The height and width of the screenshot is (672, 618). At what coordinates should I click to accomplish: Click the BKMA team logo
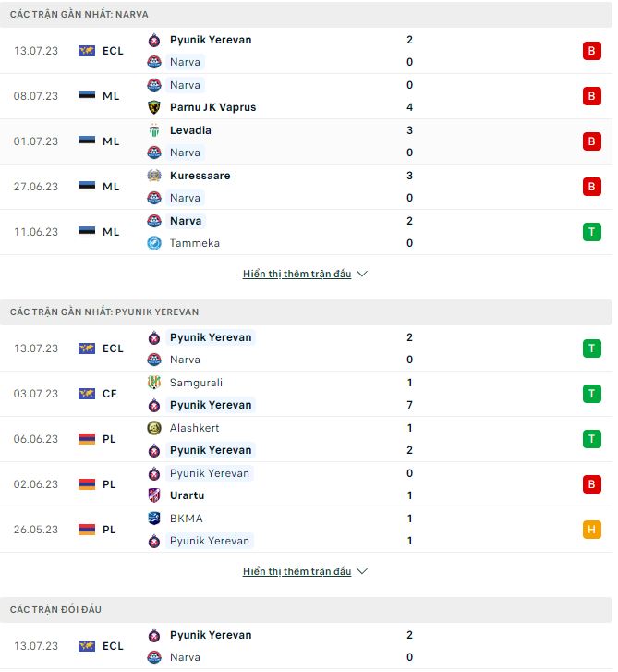coord(154,519)
